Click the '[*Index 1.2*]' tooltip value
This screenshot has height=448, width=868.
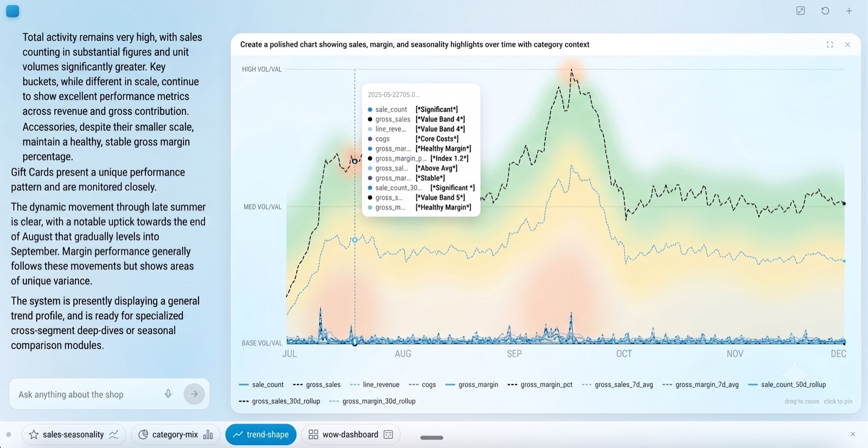pos(449,159)
